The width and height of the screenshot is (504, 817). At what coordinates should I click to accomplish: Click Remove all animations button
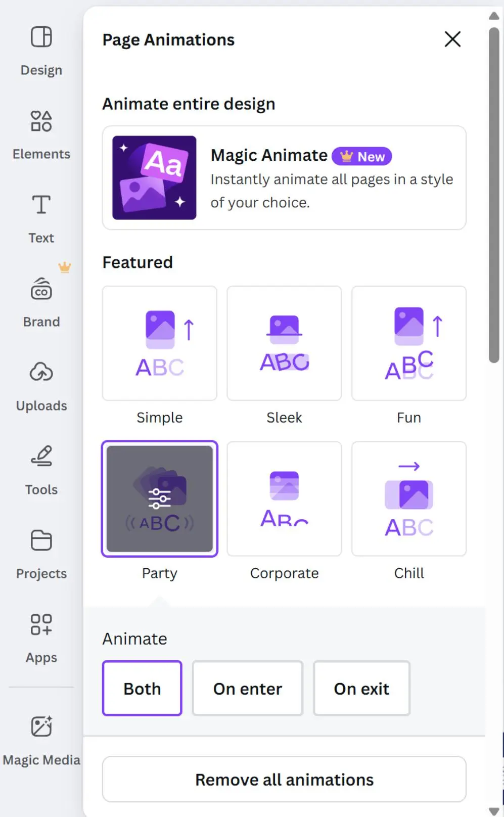click(284, 779)
